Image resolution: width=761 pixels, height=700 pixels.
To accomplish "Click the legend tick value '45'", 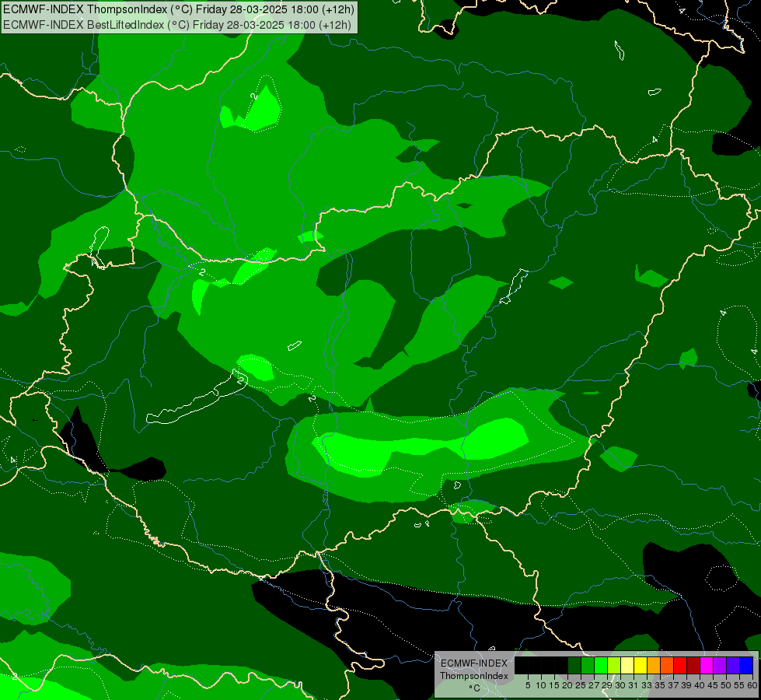I will pos(713,685).
